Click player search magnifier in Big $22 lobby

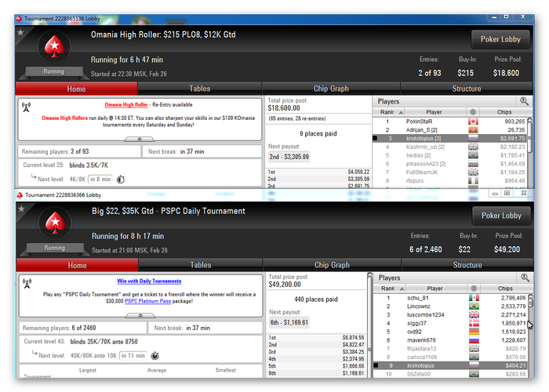click(525, 278)
